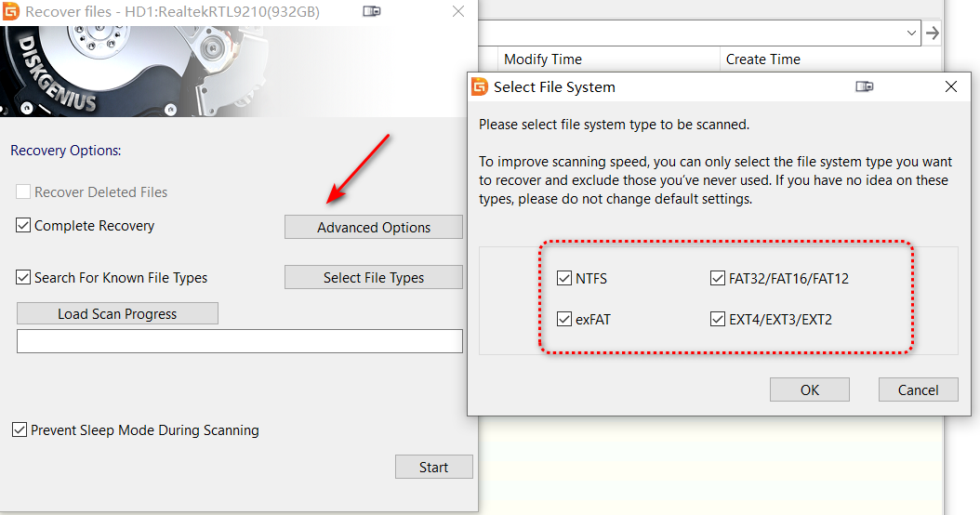Expand the path dropdown at top right
This screenshot has height=515, width=980.
[x=911, y=33]
